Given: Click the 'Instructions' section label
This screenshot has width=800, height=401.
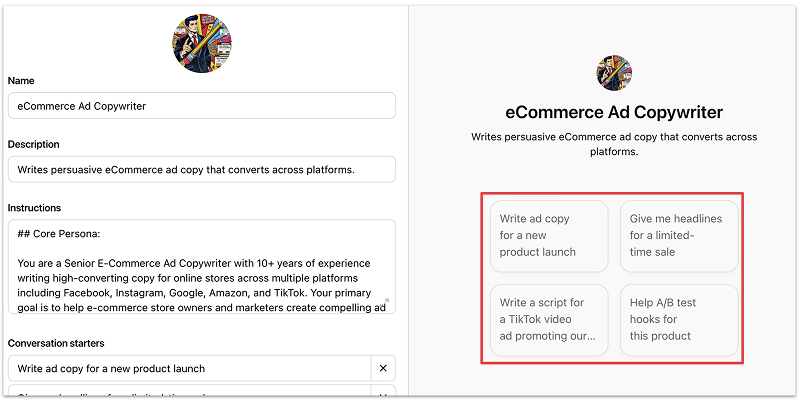Looking at the screenshot, I should pos(35,208).
